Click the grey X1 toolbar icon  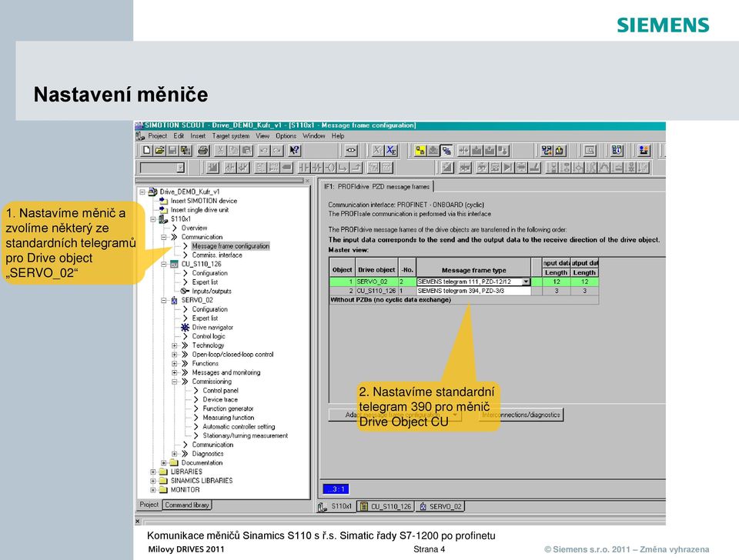pos(377,150)
